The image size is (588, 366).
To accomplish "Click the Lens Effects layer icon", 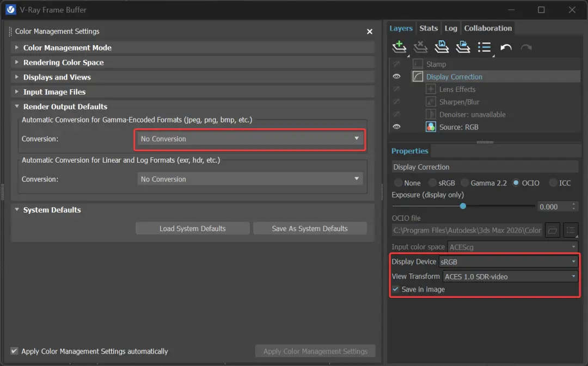I will 431,89.
